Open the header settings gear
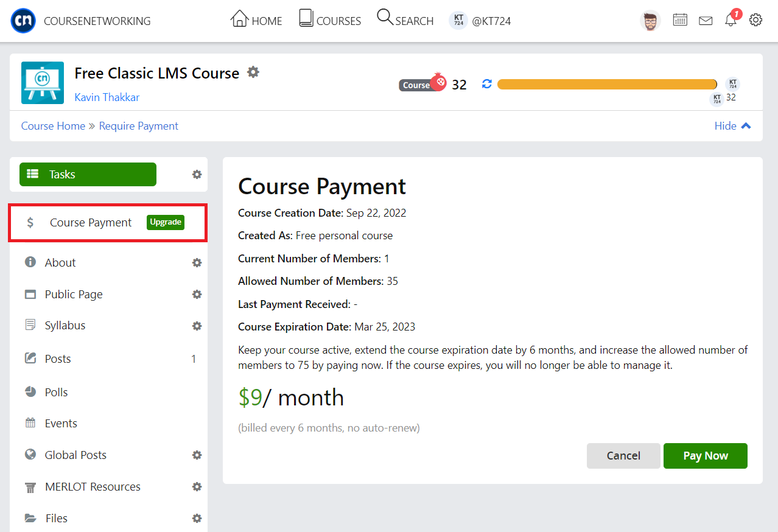Viewport: 778px width, 532px height. (755, 20)
